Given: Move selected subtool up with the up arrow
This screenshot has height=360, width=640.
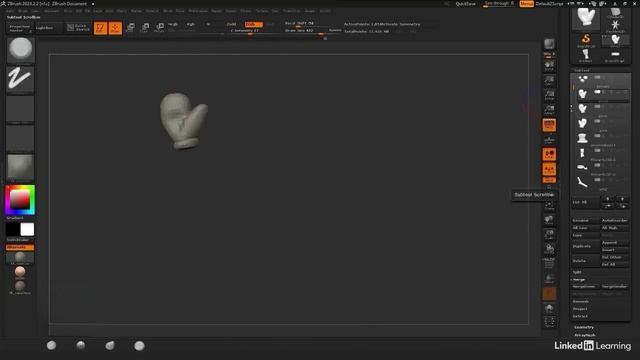Looking at the screenshot, I should [608, 199].
